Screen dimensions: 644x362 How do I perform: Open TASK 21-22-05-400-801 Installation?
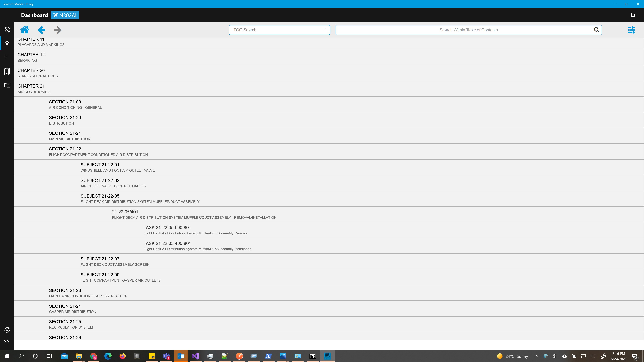tap(167, 246)
